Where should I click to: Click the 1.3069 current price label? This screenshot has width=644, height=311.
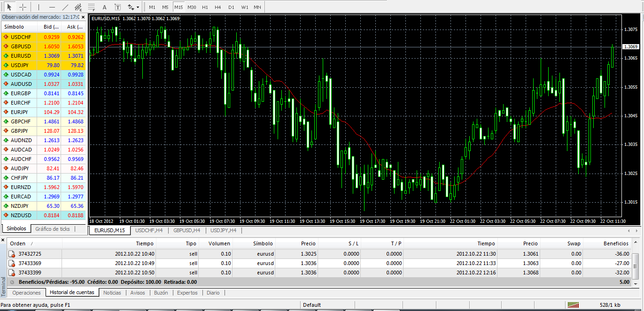coord(631,47)
